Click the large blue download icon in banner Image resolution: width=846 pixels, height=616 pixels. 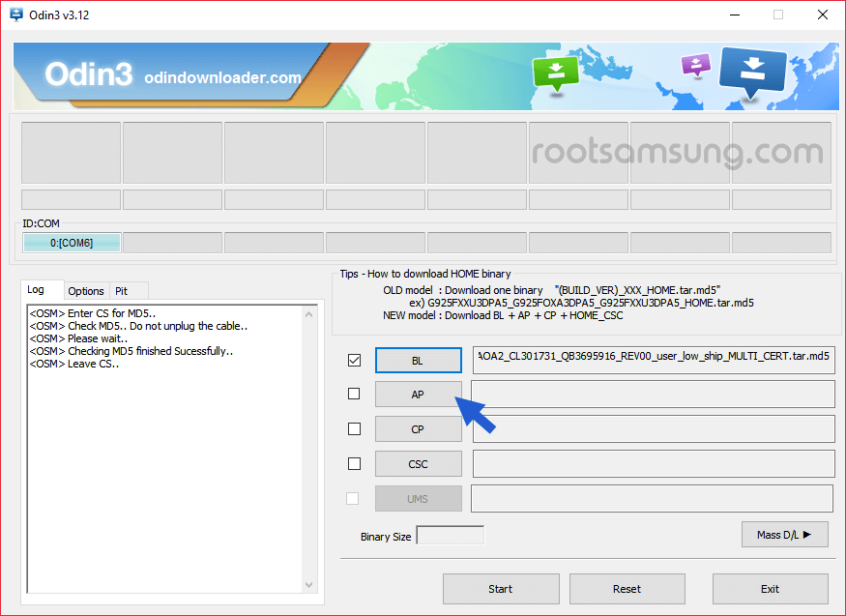pos(752,72)
